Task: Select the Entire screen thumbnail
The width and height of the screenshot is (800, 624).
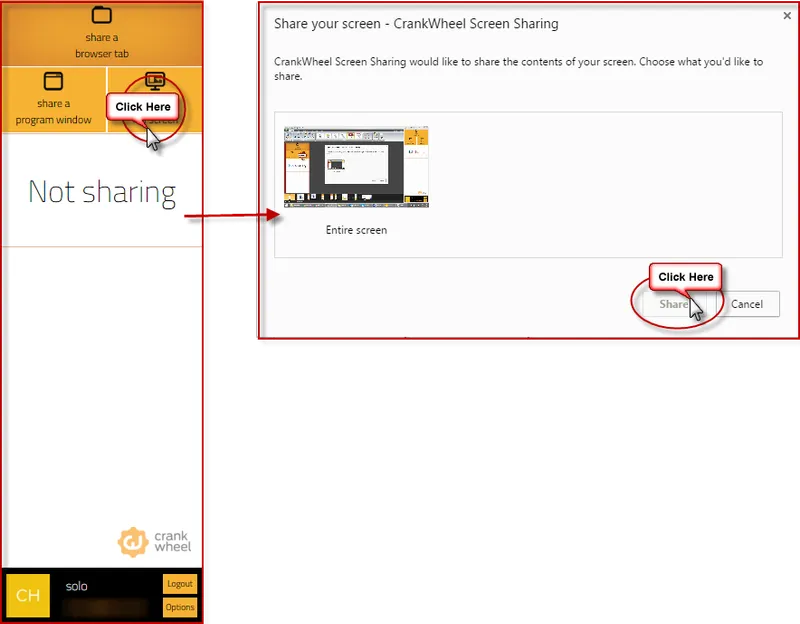Action: [356, 167]
